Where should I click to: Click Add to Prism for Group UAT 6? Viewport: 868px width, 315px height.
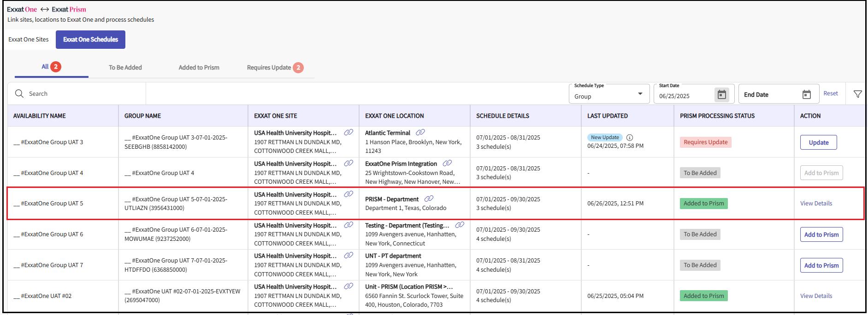821,235
